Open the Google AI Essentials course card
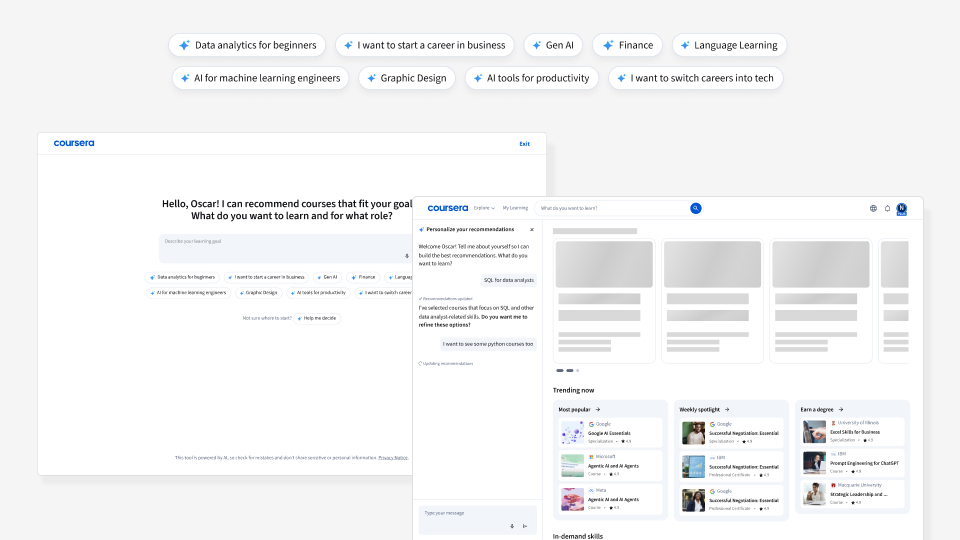The image size is (960, 540). (610, 433)
